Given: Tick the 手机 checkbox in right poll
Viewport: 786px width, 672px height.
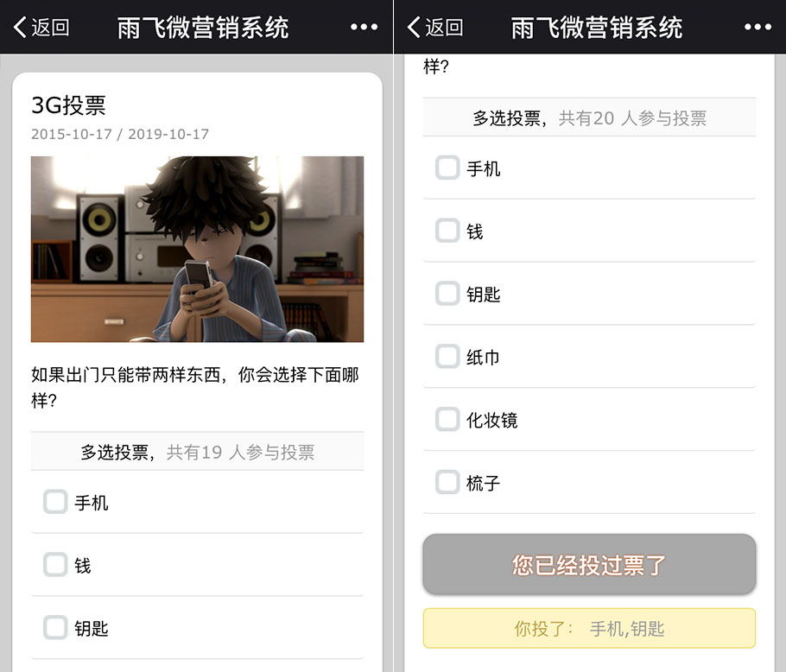Looking at the screenshot, I should pos(447,168).
